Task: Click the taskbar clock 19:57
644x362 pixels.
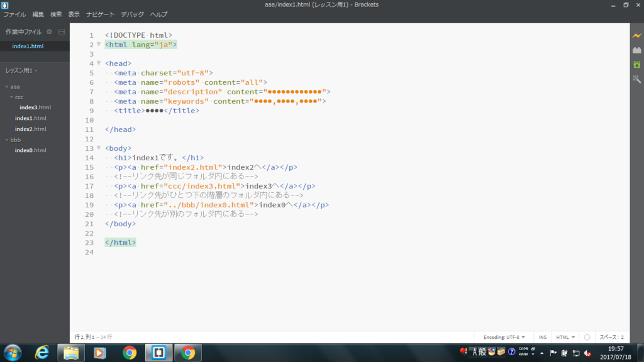Action: [616, 348]
